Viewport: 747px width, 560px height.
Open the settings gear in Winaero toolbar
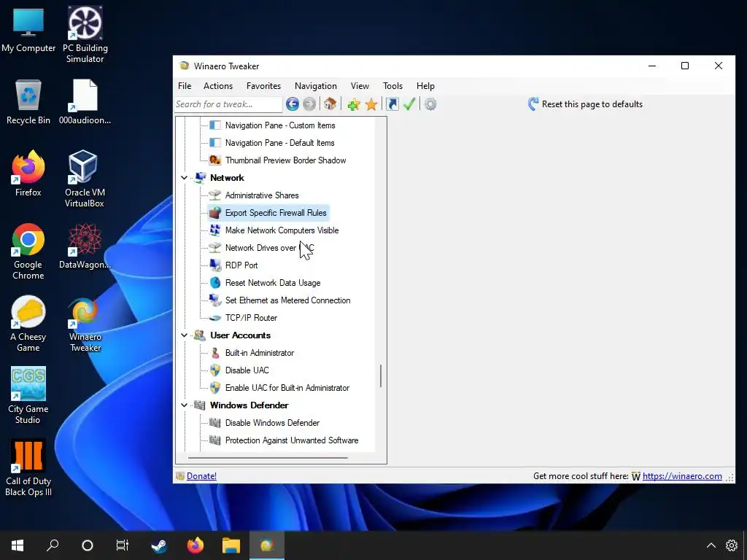coord(430,104)
